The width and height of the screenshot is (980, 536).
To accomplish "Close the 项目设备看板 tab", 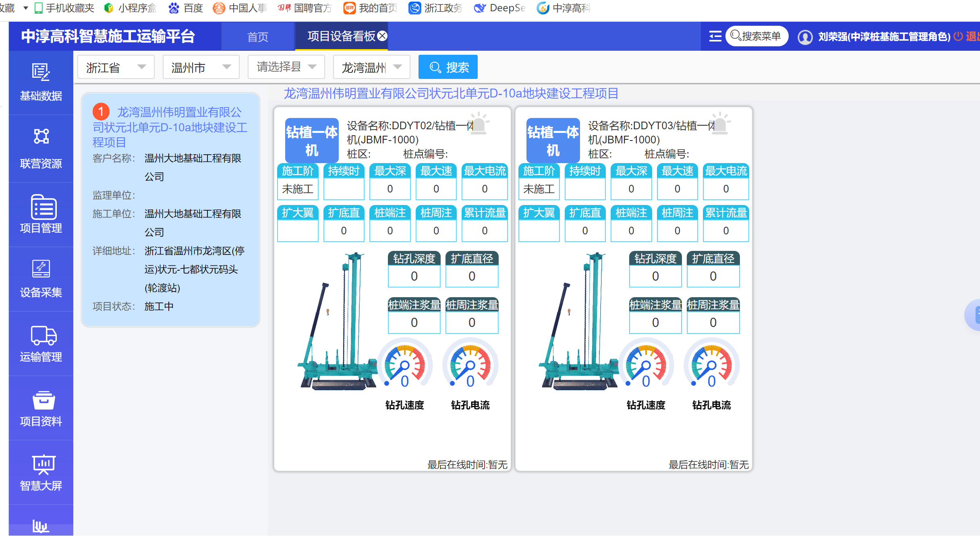I will (383, 36).
